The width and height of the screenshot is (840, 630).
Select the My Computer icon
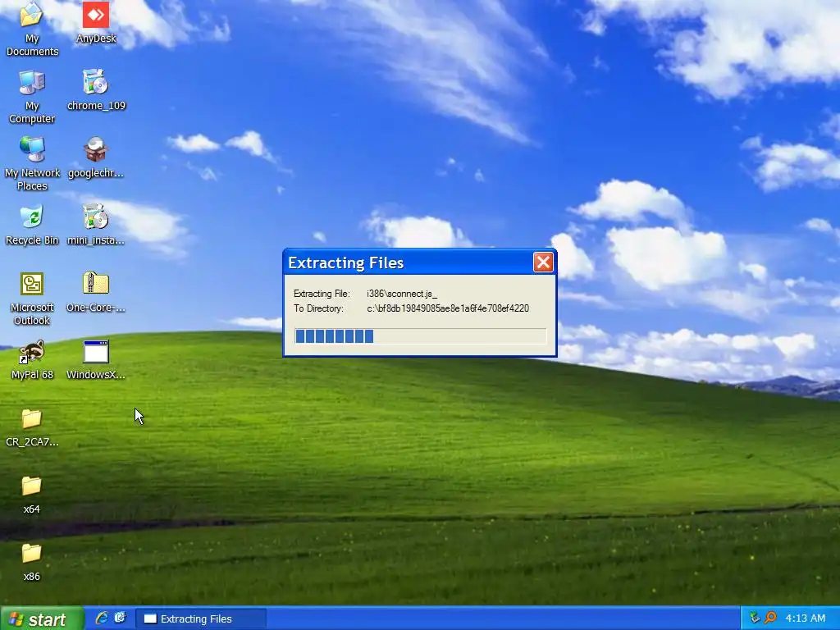click(x=32, y=97)
